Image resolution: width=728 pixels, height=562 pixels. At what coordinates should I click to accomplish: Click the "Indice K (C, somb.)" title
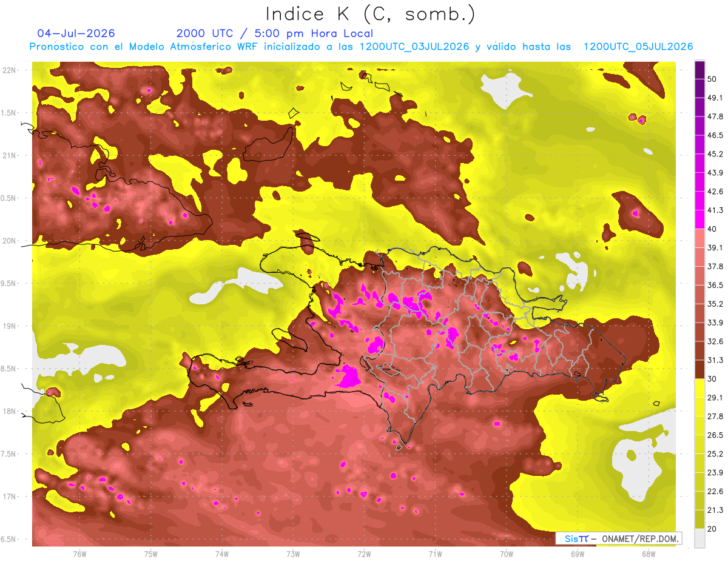(x=370, y=14)
